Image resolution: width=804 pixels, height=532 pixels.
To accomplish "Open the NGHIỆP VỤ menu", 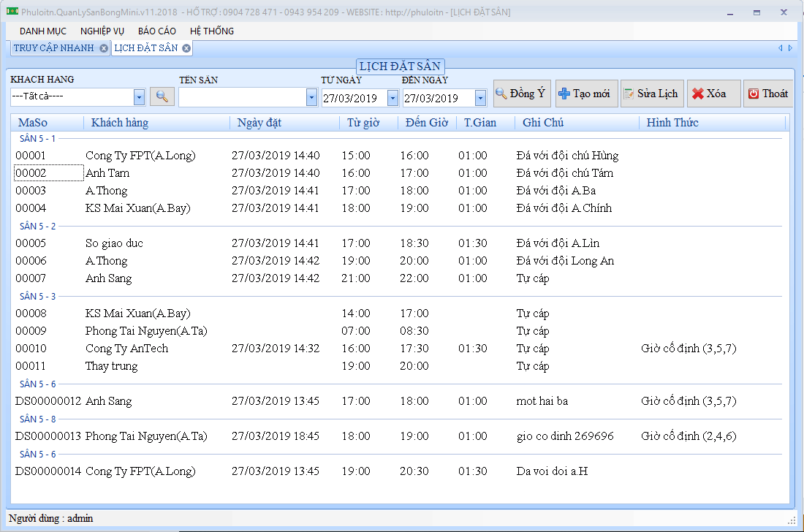I will (x=102, y=31).
